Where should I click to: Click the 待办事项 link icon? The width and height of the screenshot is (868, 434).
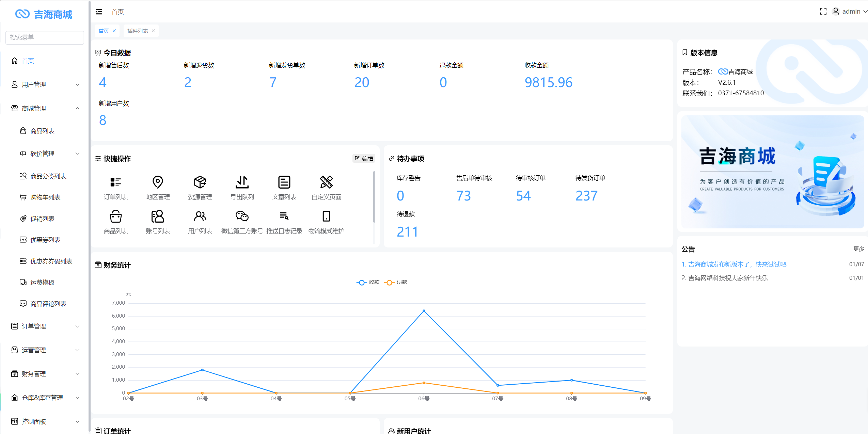click(392, 159)
